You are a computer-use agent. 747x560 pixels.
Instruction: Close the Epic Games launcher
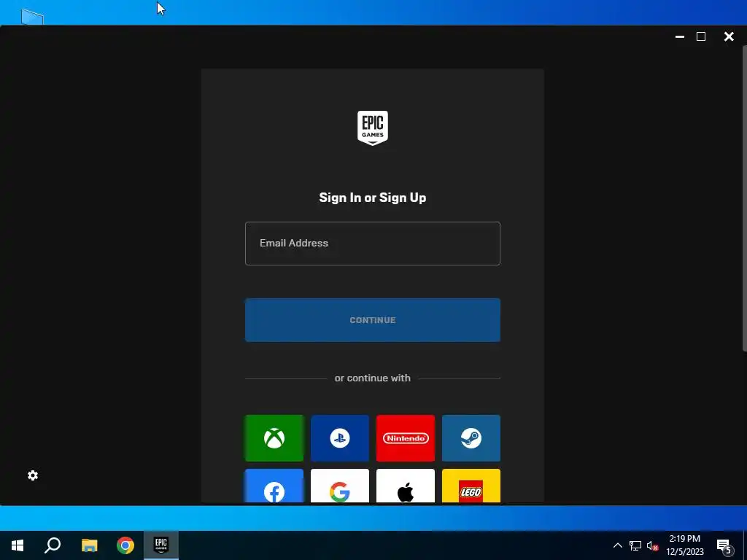tap(729, 36)
